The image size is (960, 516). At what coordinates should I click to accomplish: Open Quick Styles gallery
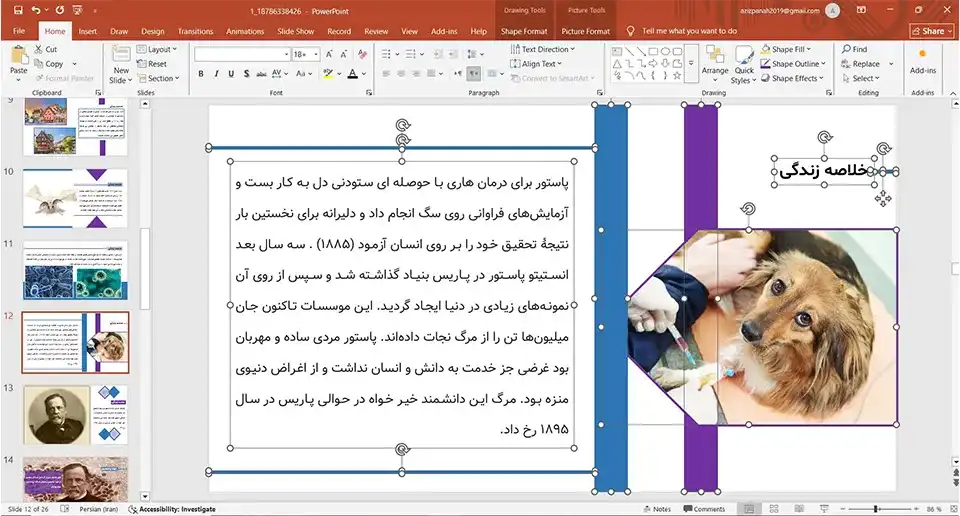(x=744, y=64)
